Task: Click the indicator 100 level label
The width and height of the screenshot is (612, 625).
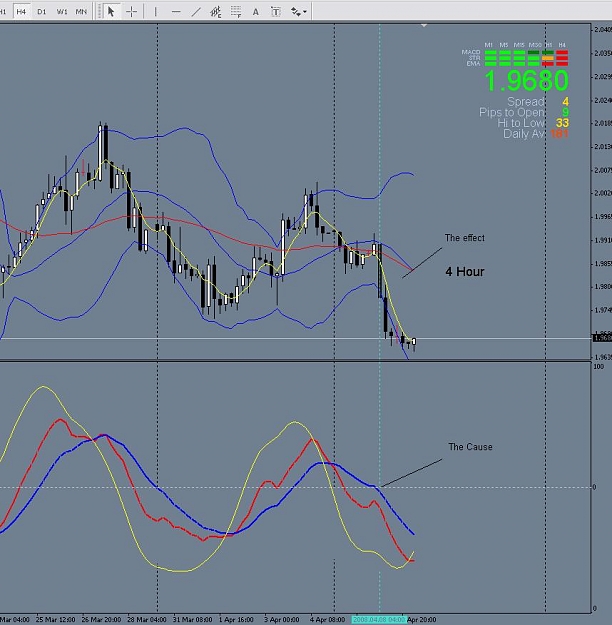Action: click(599, 367)
